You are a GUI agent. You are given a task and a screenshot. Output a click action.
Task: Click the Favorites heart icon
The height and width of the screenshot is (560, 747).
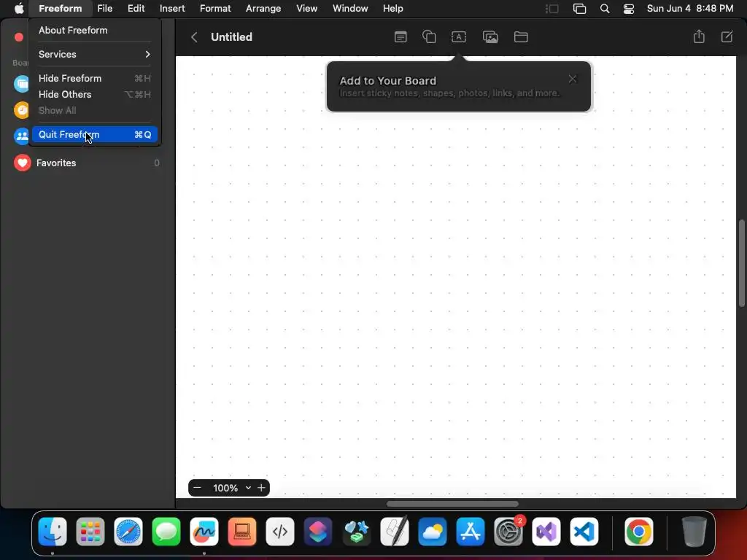pos(22,163)
